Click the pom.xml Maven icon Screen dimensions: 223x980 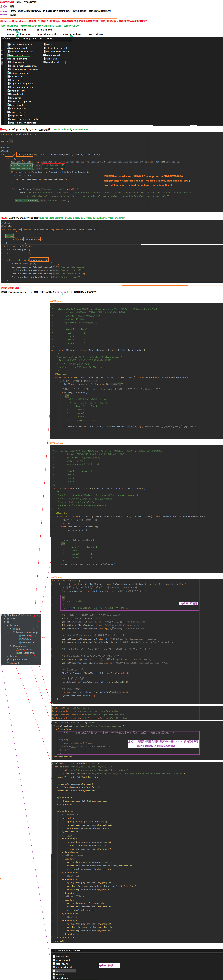[x=8, y=663]
